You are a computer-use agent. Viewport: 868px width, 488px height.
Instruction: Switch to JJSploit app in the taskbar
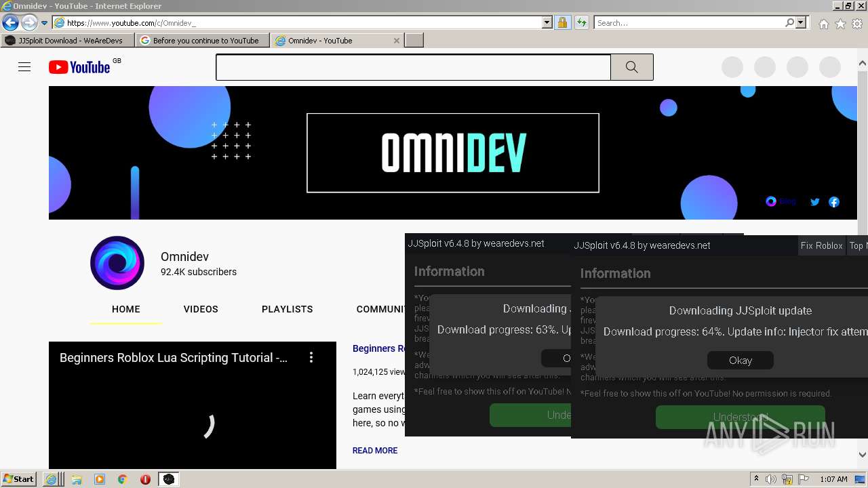(x=169, y=479)
